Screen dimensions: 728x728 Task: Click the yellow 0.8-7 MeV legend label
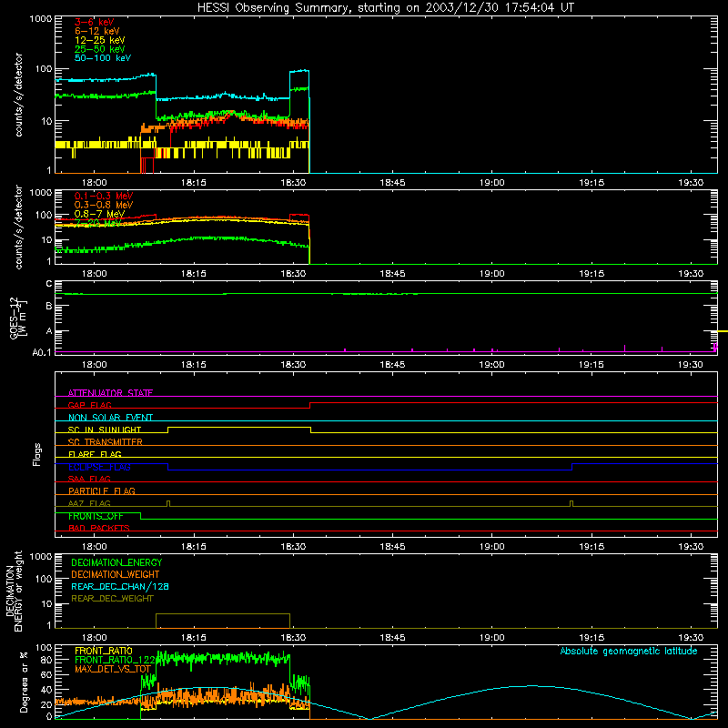click(99, 214)
